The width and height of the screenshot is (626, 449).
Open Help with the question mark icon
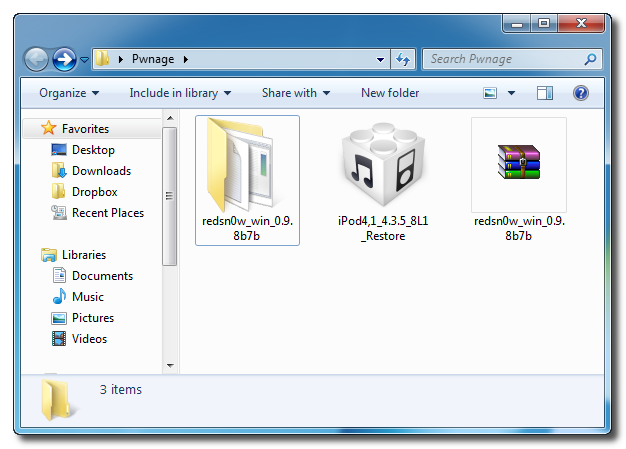pyautogui.click(x=581, y=93)
